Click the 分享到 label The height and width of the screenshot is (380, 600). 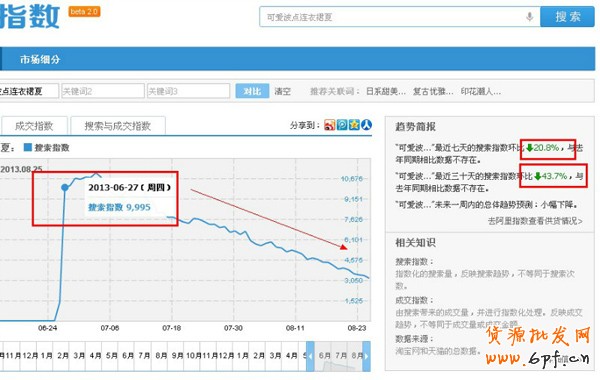tap(305, 125)
